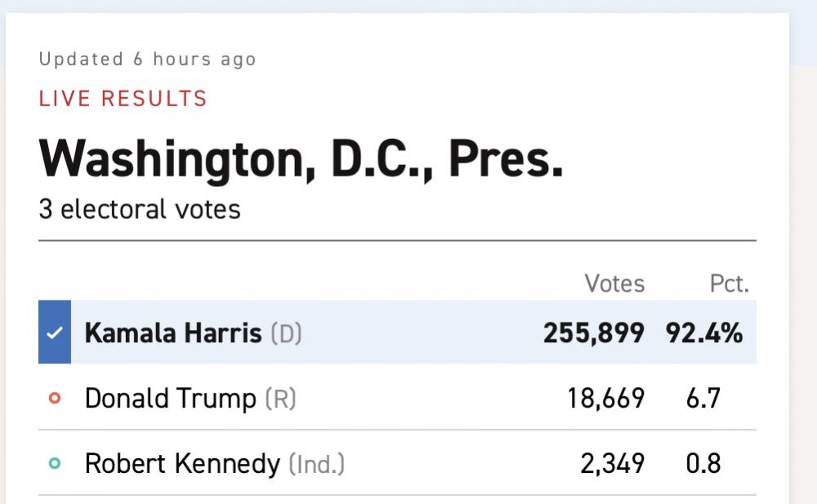
Task: Click Kennedy's 2,349 vote count
Action: [611, 464]
